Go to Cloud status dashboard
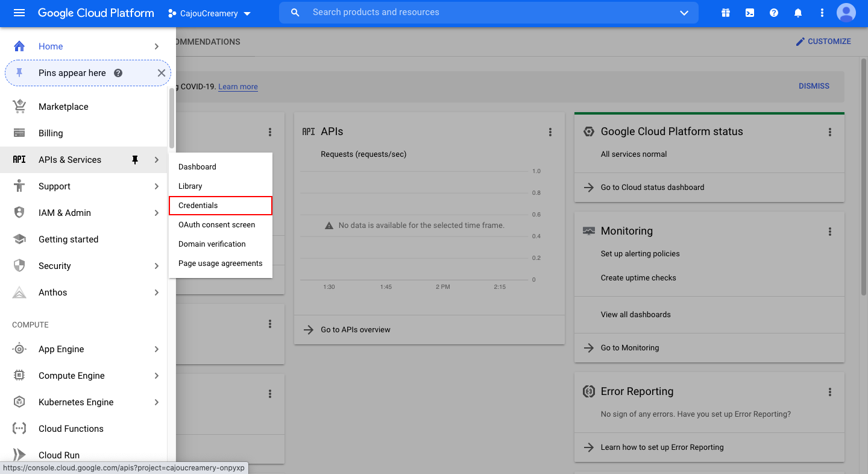868x474 pixels. [652, 188]
